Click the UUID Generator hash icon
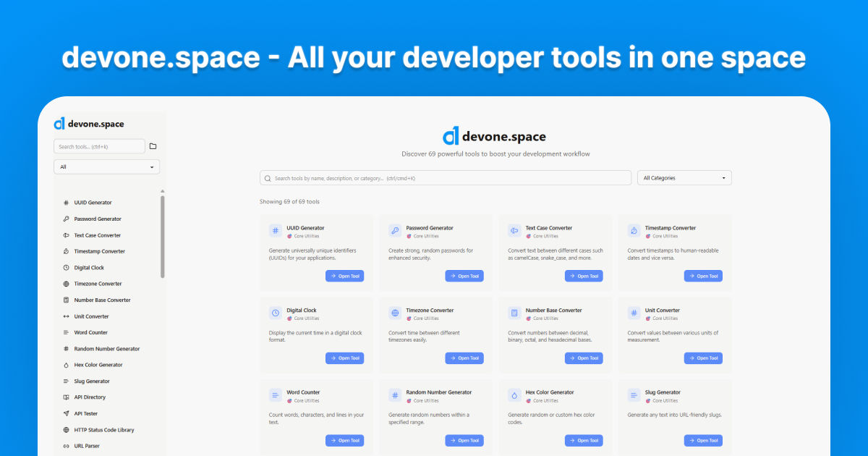 pyautogui.click(x=275, y=229)
